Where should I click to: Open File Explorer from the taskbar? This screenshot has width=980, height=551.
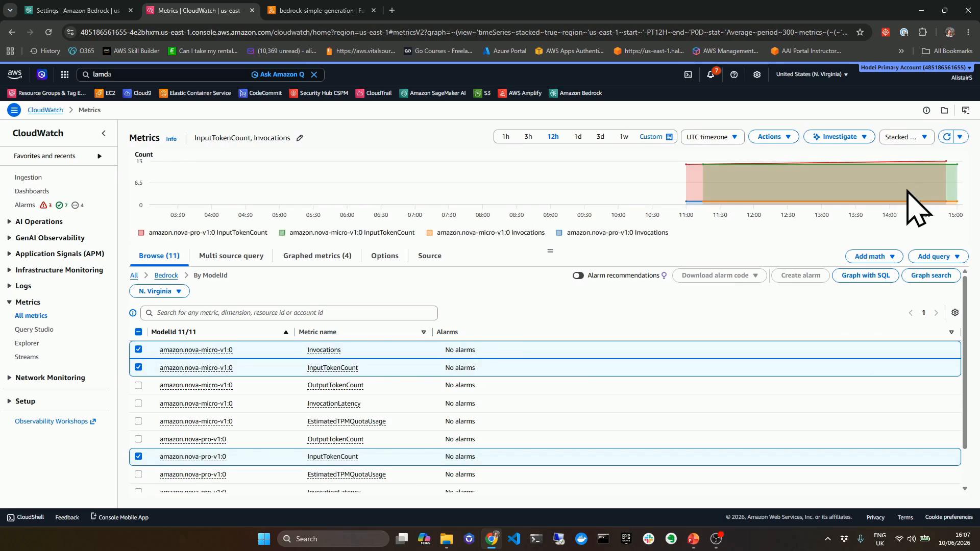[x=447, y=539]
